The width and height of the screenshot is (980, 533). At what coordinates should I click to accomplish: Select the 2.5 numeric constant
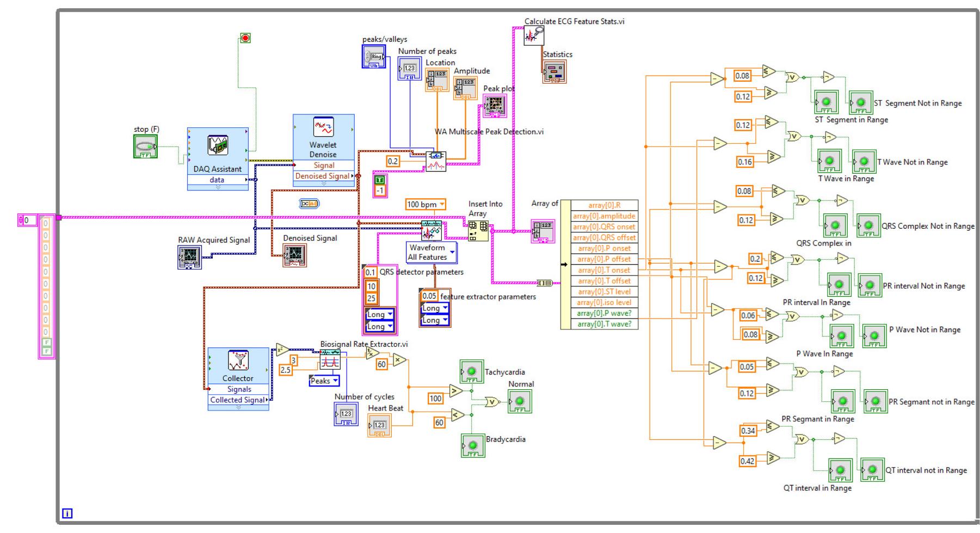286,370
